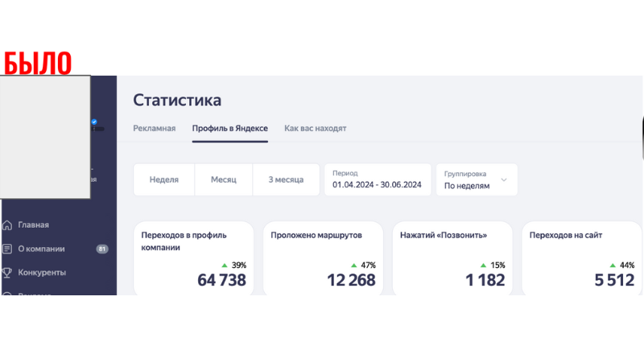644x346 pixels.
Task: Choose the Месяц period button
Action: [x=224, y=179]
